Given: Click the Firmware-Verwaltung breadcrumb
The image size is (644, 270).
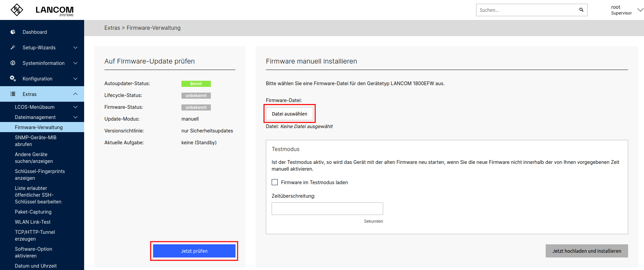Looking at the screenshot, I should (x=153, y=28).
